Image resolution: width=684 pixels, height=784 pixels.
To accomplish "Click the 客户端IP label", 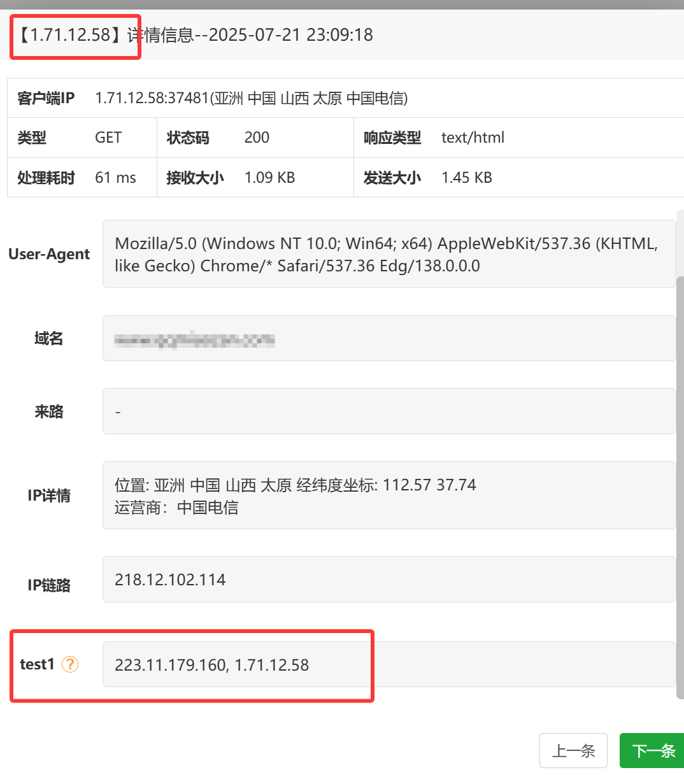I will (46, 98).
